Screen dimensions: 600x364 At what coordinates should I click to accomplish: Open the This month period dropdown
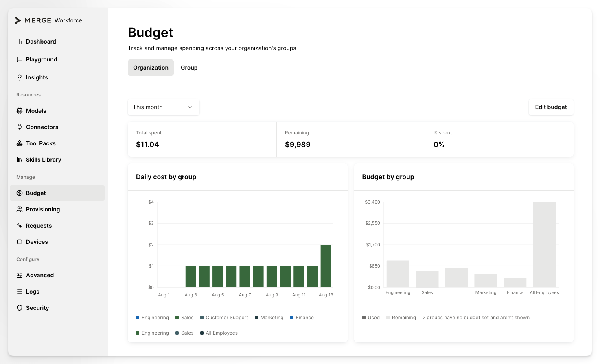[164, 107]
